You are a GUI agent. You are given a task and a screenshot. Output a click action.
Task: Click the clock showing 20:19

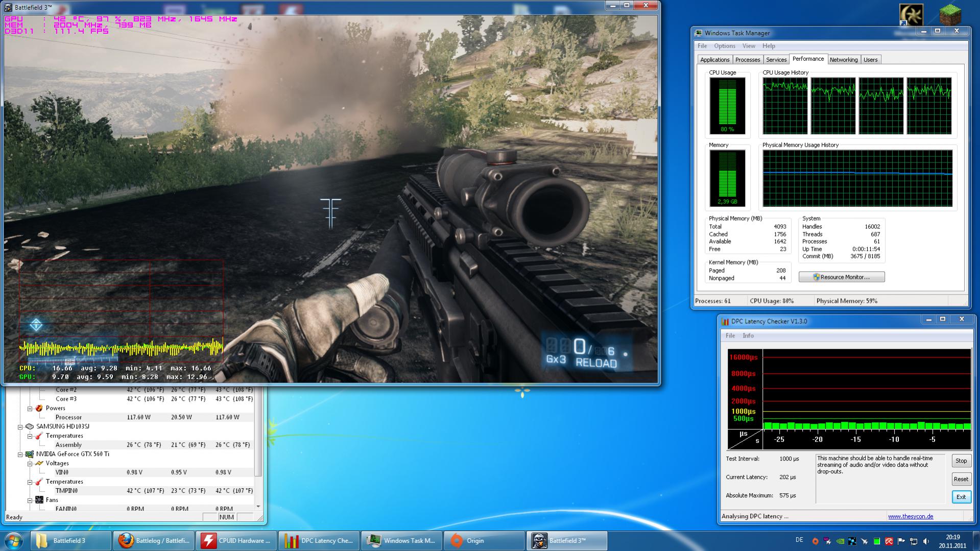952,541
